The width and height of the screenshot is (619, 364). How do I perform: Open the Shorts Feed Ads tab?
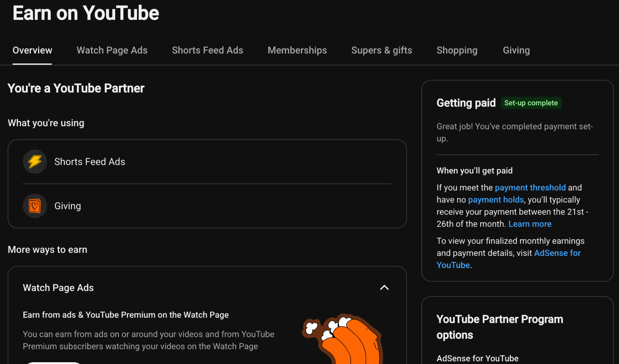[207, 50]
